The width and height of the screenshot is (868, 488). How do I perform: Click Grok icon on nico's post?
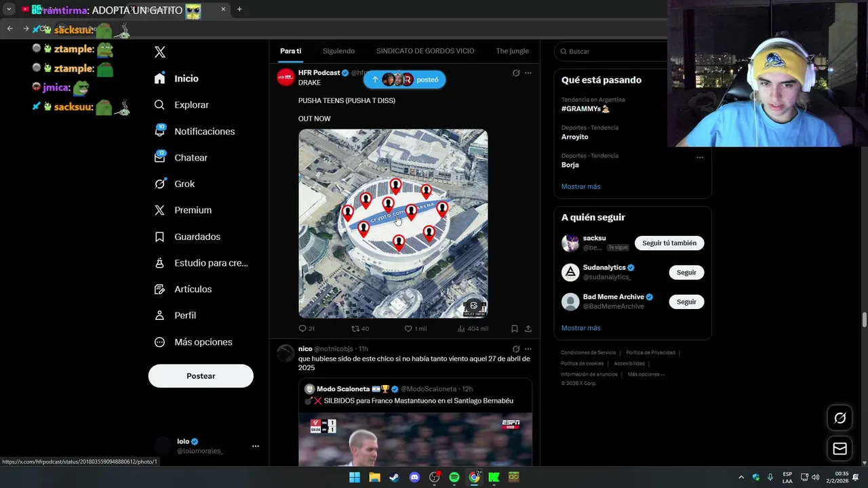pos(516,349)
